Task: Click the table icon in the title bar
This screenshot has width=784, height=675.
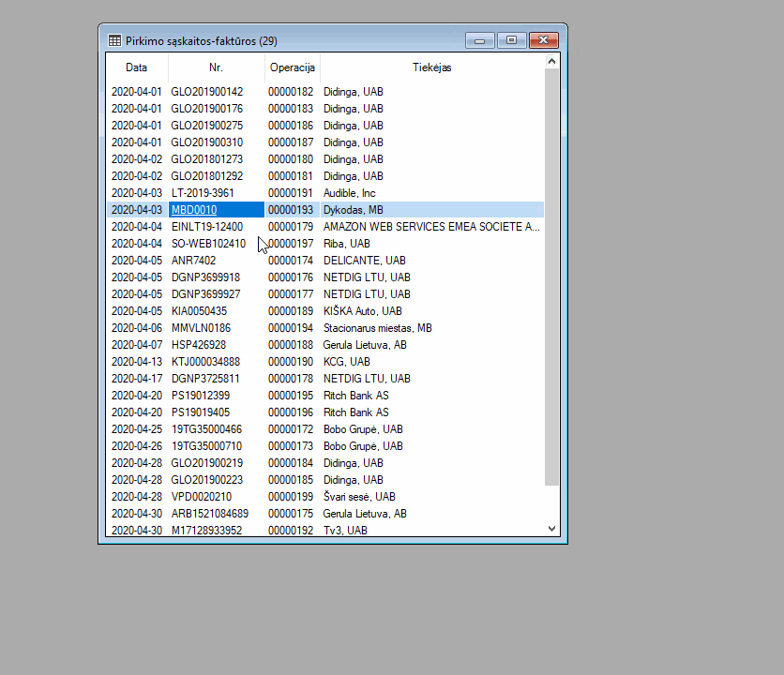Action: pyautogui.click(x=115, y=40)
